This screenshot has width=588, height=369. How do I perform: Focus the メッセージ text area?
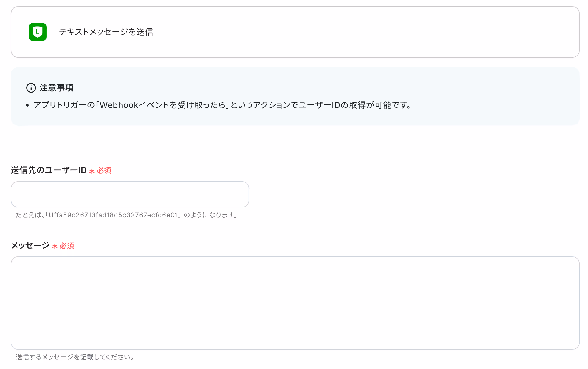tap(295, 303)
